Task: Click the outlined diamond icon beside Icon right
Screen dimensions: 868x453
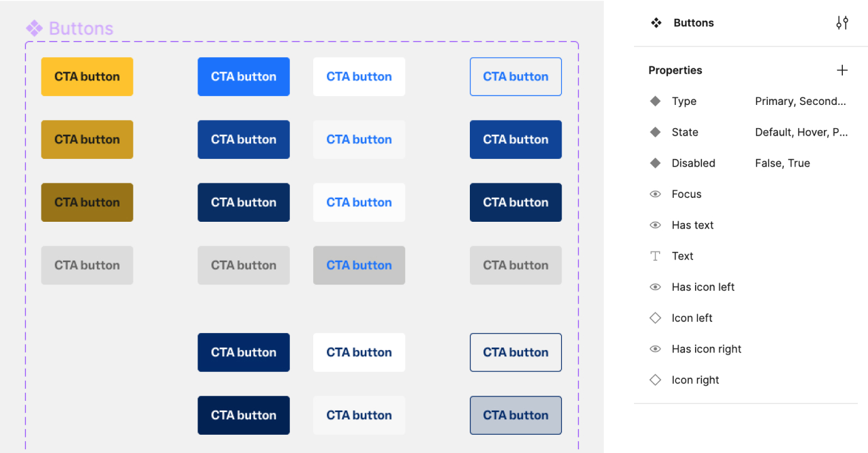Action: tap(655, 379)
